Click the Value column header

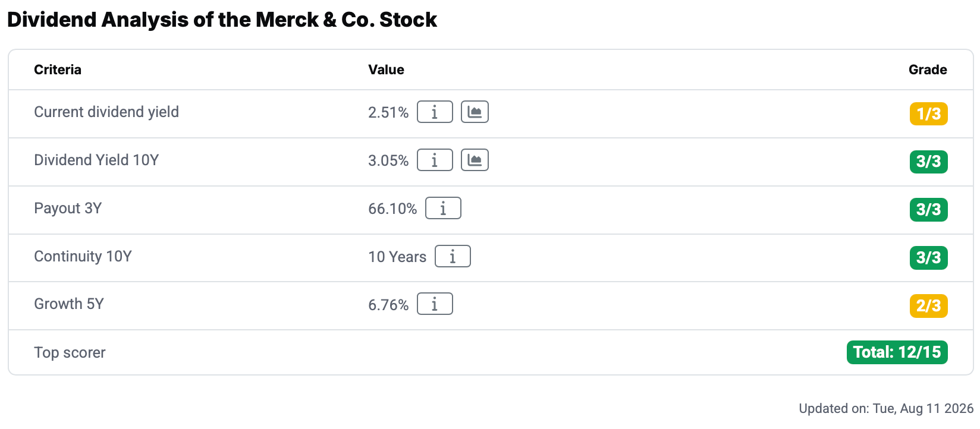(x=386, y=70)
